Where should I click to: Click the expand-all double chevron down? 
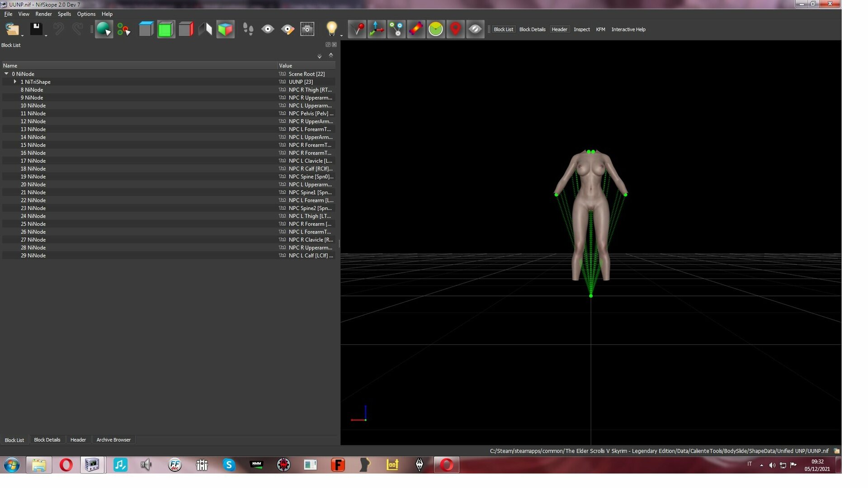319,56
